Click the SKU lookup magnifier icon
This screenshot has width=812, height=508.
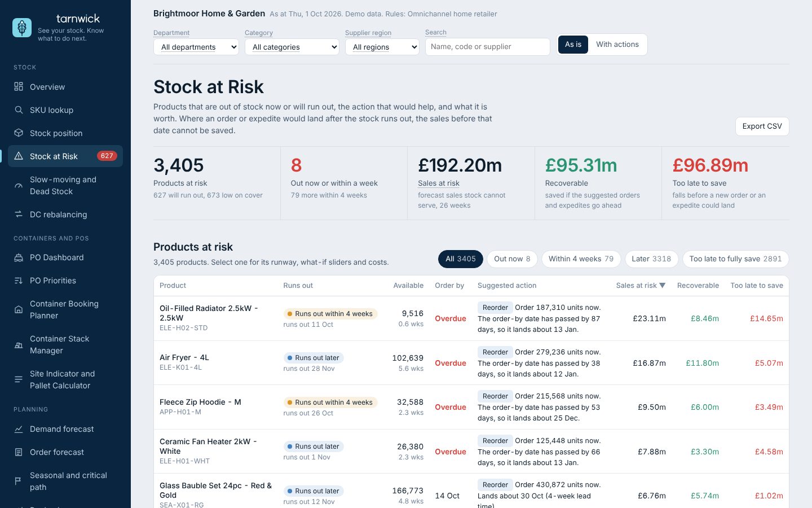click(19, 110)
